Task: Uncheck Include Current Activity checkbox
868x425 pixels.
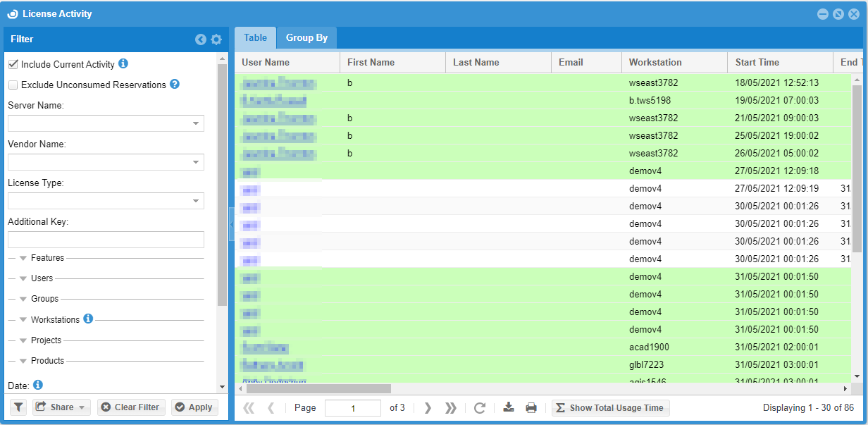Action: (13, 64)
